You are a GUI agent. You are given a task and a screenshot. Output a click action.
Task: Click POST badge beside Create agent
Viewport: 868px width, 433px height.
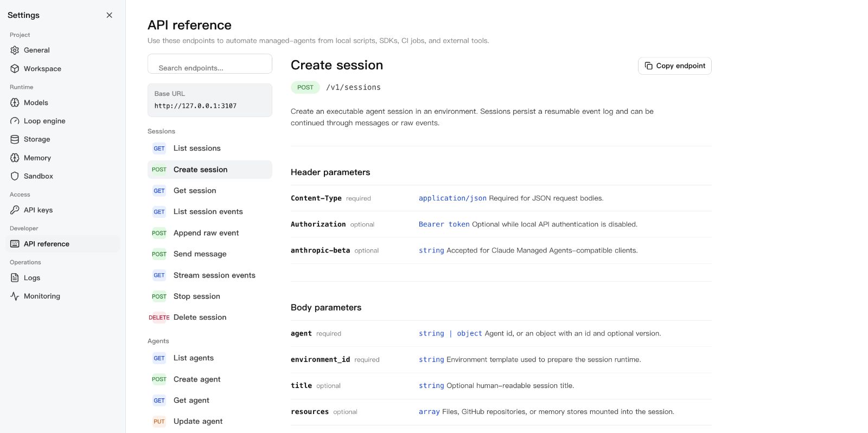[159, 379]
